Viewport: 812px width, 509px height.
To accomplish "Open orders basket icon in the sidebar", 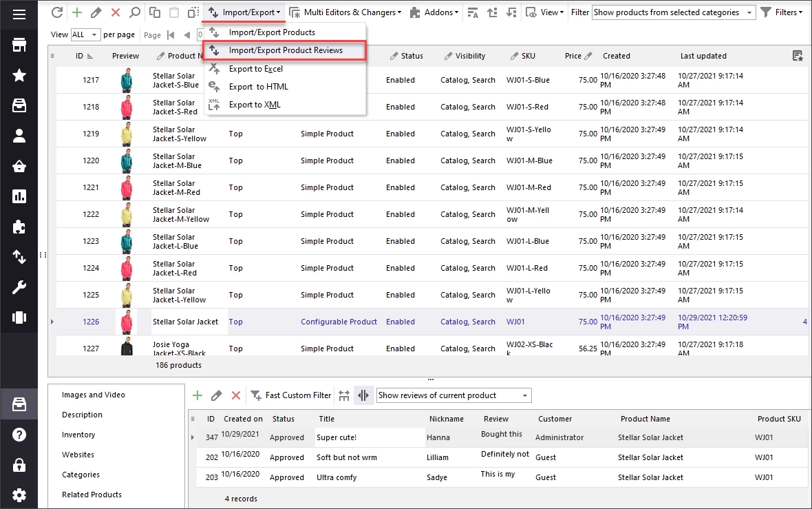I will click(19, 167).
